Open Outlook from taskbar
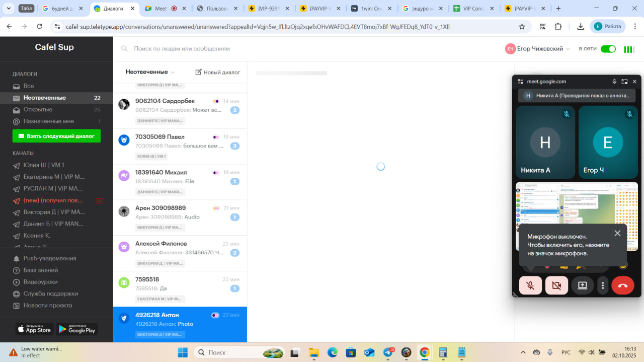Screen dimensions: 644x362 click(x=370, y=352)
